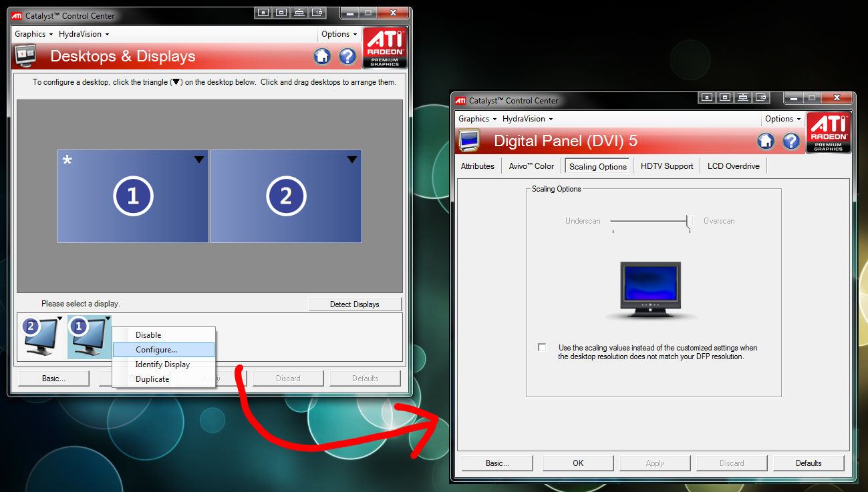This screenshot has width=868, height=492.
Task: Click Basic... button in Digital Panel window
Action: pos(497,463)
